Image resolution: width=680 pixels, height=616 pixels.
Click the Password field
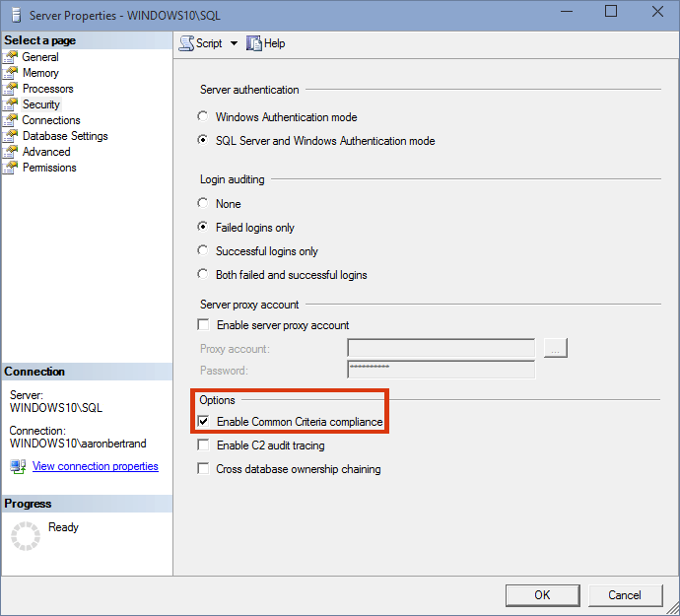tap(442, 370)
